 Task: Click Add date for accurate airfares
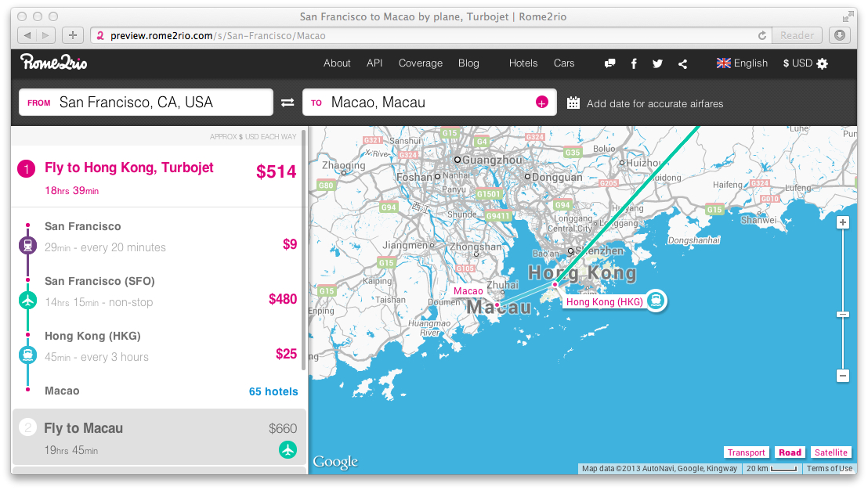tap(655, 103)
